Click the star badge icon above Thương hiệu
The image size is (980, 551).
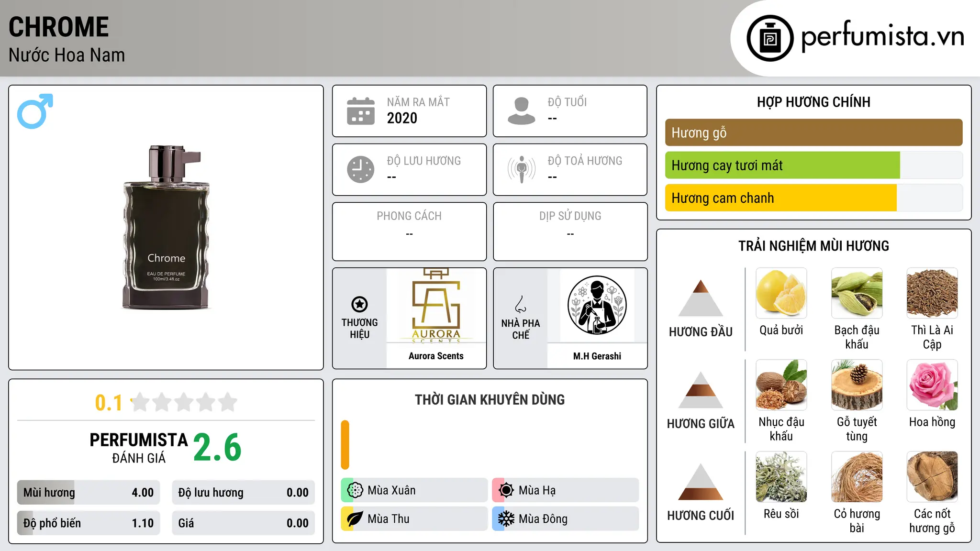(359, 304)
